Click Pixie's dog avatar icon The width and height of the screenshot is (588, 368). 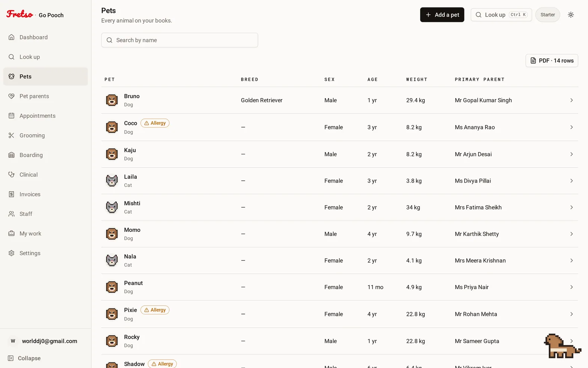coord(112,314)
